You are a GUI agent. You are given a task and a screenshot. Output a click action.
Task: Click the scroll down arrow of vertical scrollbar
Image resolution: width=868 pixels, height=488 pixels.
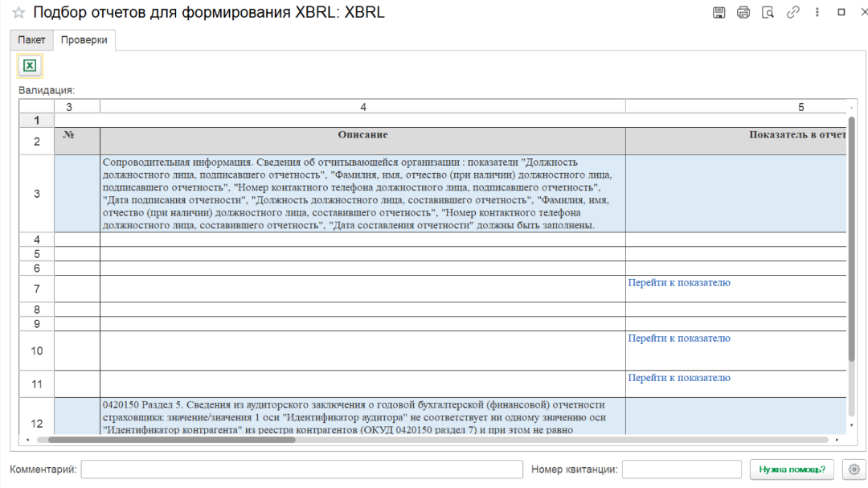851,425
